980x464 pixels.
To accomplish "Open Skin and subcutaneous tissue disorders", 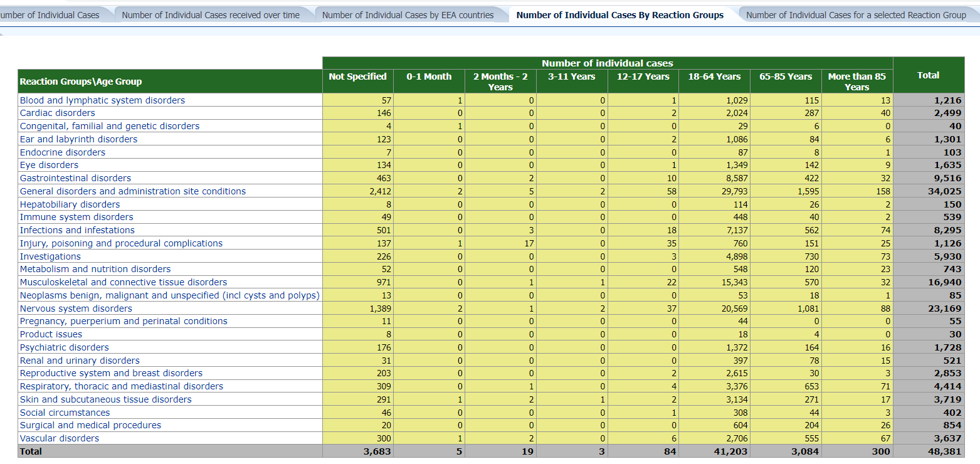I will (105, 399).
